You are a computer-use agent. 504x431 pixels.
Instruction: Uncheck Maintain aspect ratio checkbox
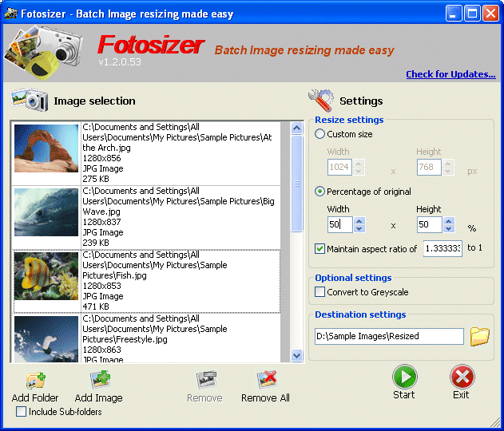coord(319,248)
